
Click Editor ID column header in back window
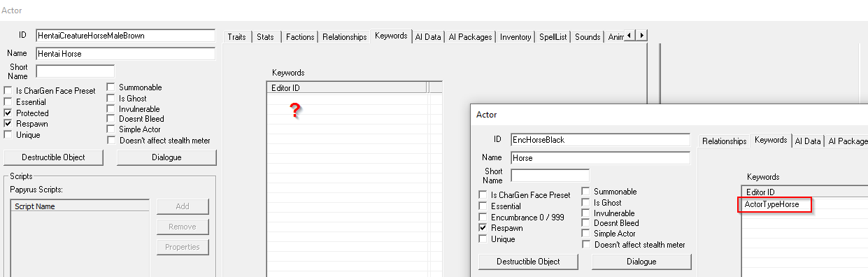tap(347, 87)
